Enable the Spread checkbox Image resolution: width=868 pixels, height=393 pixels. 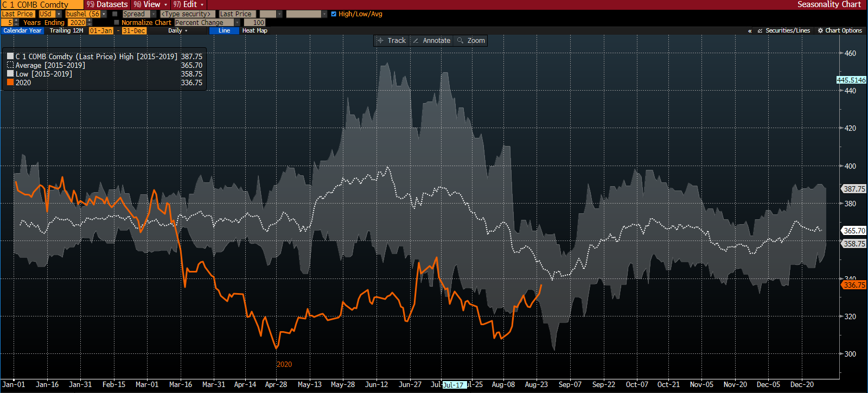(115, 14)
